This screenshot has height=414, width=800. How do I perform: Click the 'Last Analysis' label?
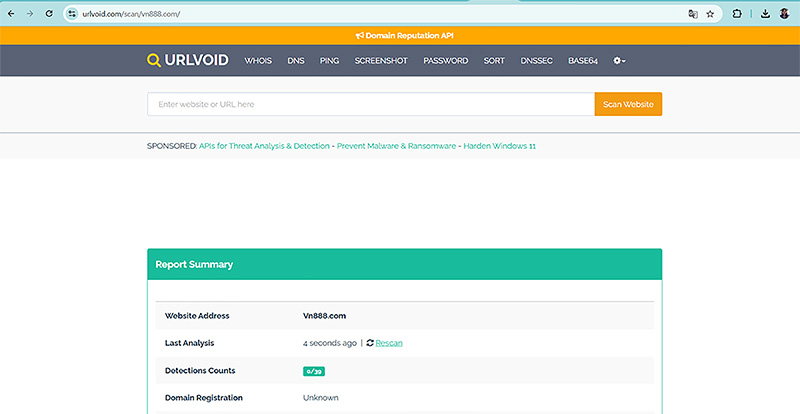coord(189,343)
